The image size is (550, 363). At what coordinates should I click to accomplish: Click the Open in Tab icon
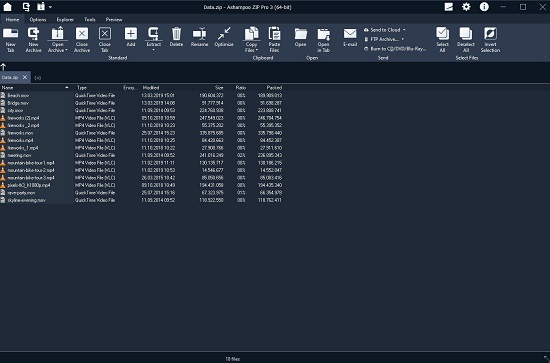323,34
